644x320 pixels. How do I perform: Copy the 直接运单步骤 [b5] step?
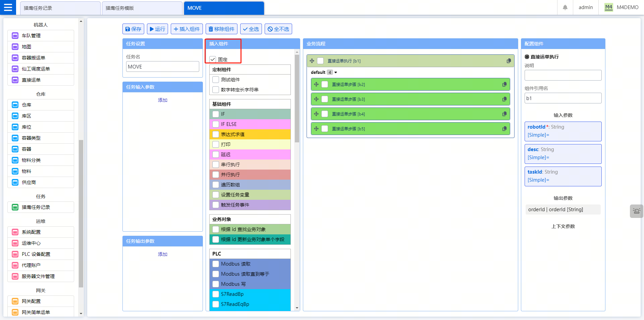click(504, 129)
